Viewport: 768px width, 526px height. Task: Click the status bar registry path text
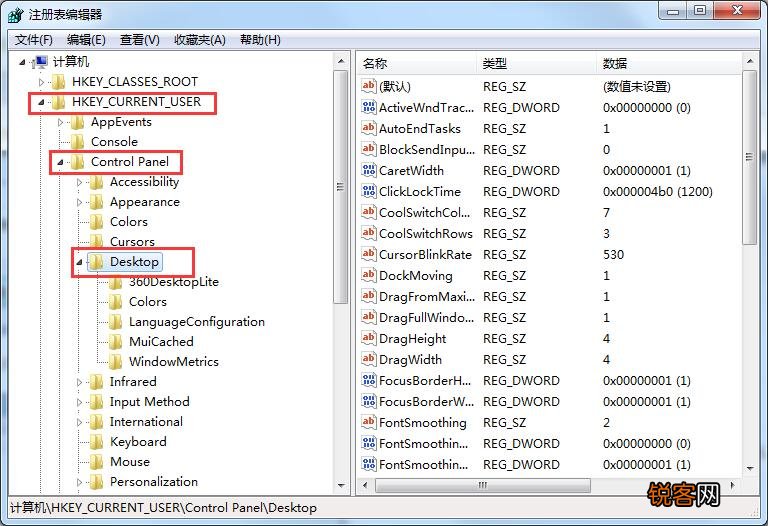[163, 507]
